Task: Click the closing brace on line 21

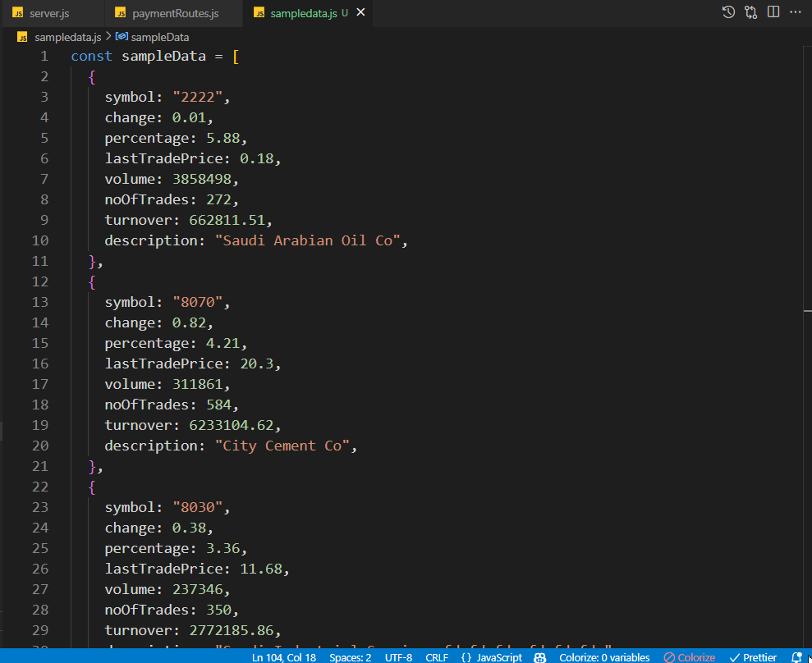Action: pos(92,466)
